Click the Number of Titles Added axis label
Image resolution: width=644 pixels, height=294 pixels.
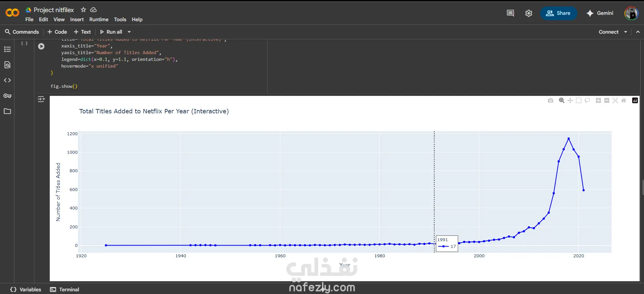(x=58, y=192)
